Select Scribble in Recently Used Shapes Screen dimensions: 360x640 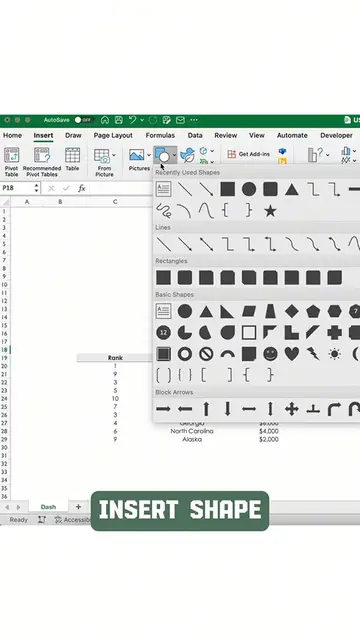[163, 211]
